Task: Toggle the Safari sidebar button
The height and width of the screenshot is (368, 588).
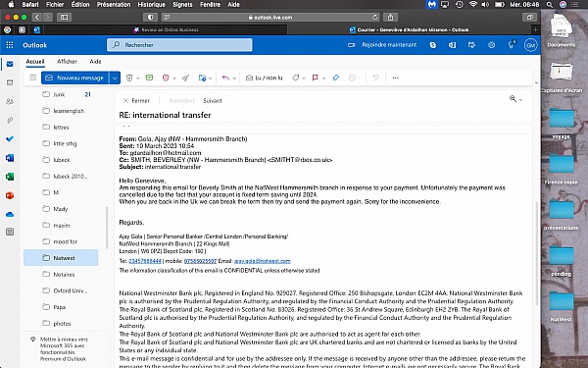Action: click(65, 18)
